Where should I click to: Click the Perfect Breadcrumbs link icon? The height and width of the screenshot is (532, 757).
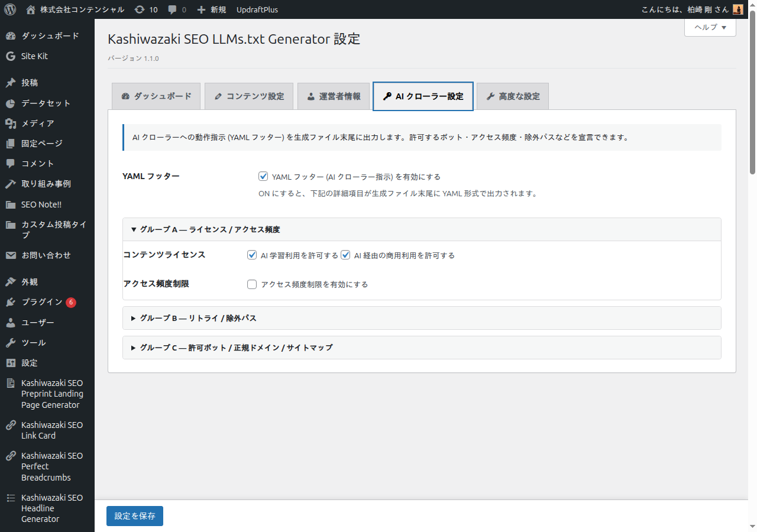(11, 456)
